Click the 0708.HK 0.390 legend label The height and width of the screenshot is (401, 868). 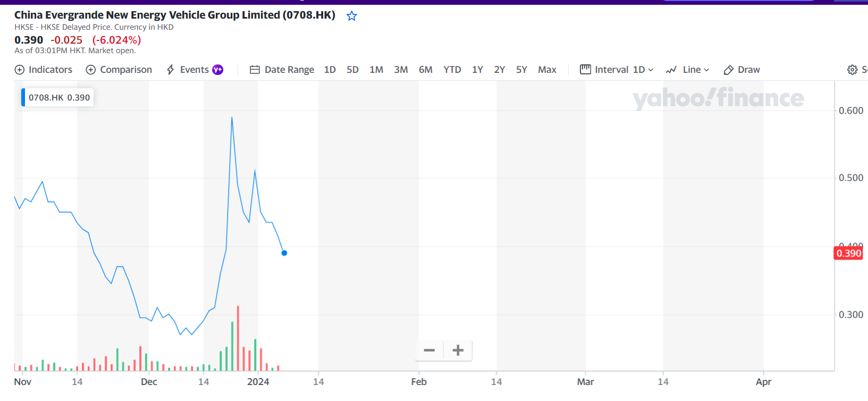point(58,97)
